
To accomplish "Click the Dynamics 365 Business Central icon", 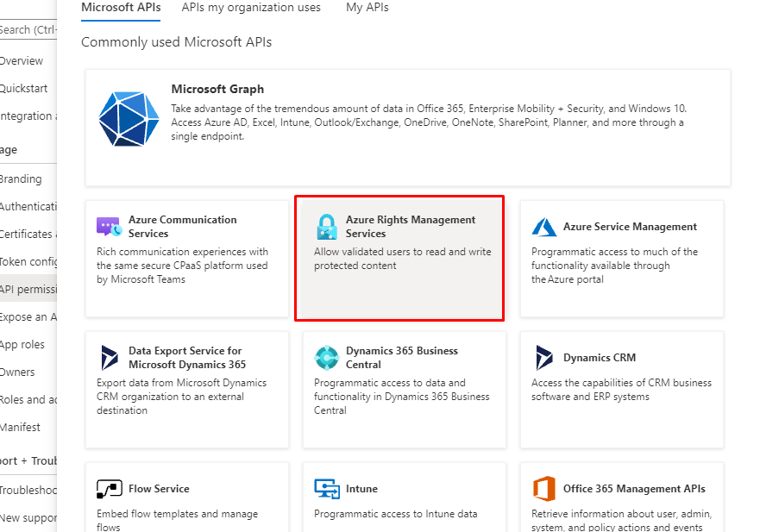I will tap(326, 358).
